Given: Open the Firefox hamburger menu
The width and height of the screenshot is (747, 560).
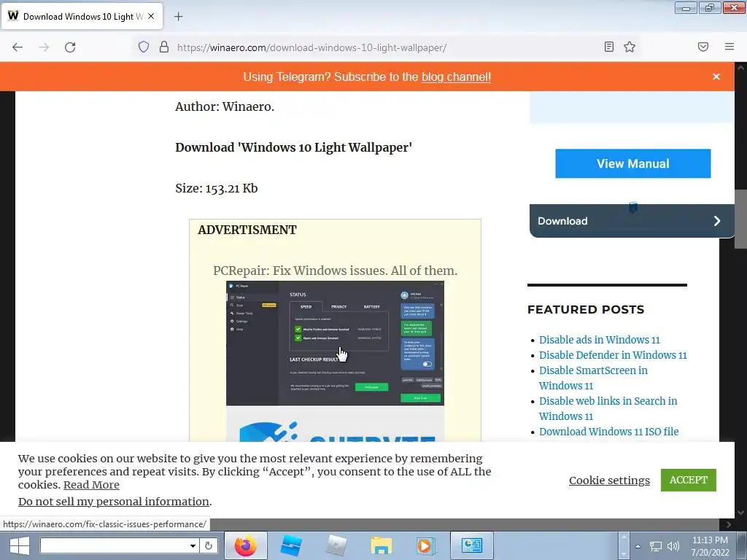Looking at the screenshot, I should (x=729, y=47).
